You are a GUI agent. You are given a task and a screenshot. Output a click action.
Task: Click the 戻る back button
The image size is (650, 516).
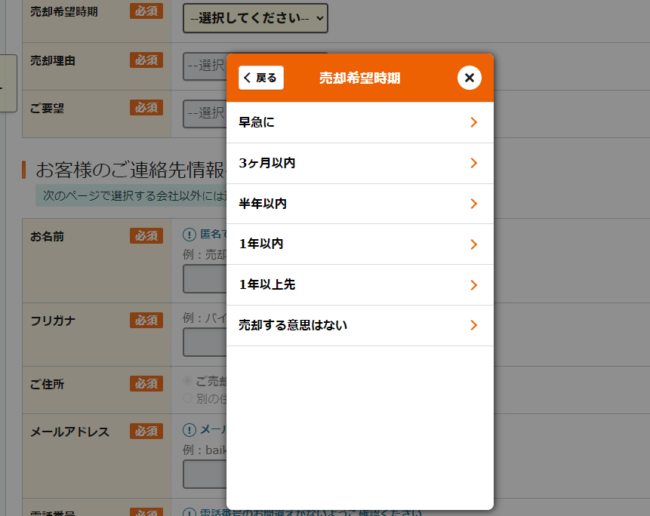coord(261,78)
